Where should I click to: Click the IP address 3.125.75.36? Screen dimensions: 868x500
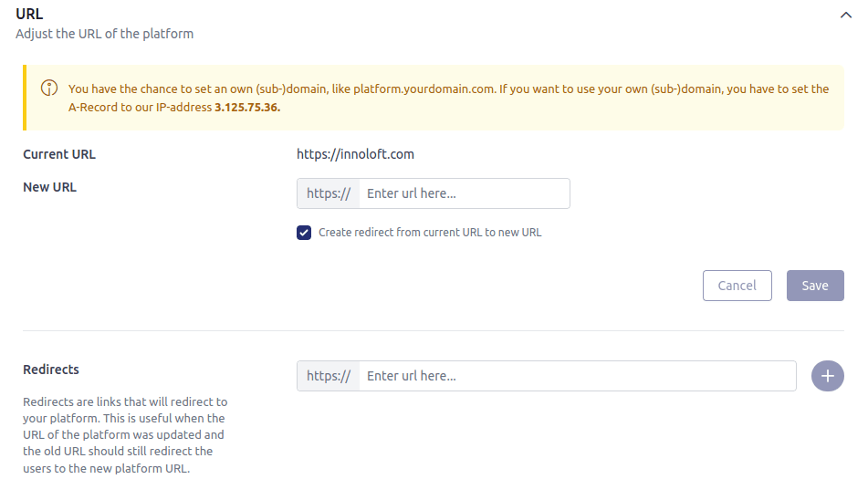(x=246, y=107)
